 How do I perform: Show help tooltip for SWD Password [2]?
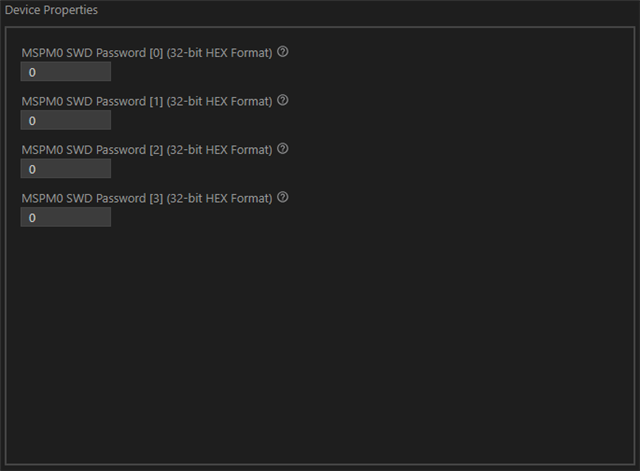point(282,149)
